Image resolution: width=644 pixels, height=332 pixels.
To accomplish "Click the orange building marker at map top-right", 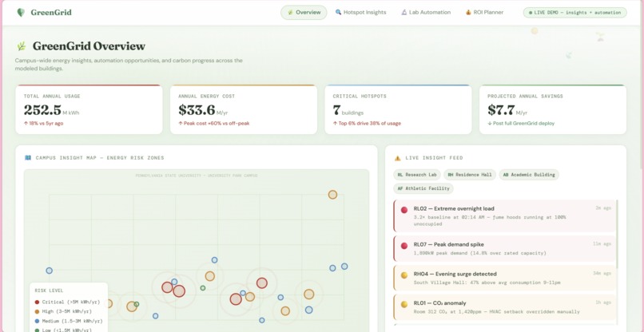I will pyautogui.click(x=332, y=195).
